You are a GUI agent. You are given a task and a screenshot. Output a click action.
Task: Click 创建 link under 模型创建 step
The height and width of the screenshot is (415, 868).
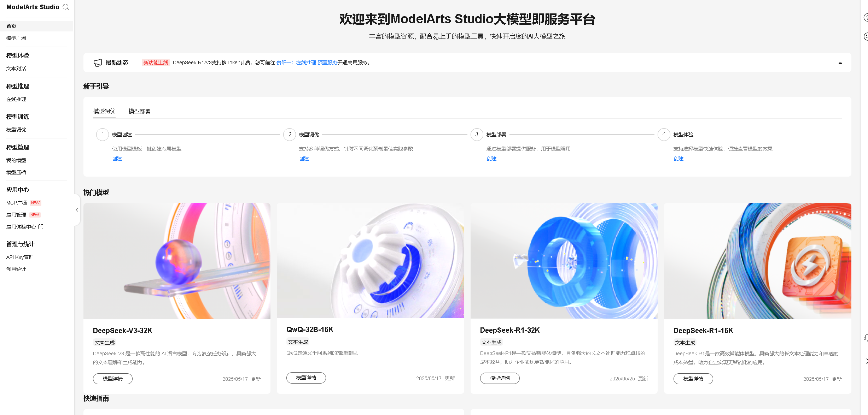pos(117,159)
